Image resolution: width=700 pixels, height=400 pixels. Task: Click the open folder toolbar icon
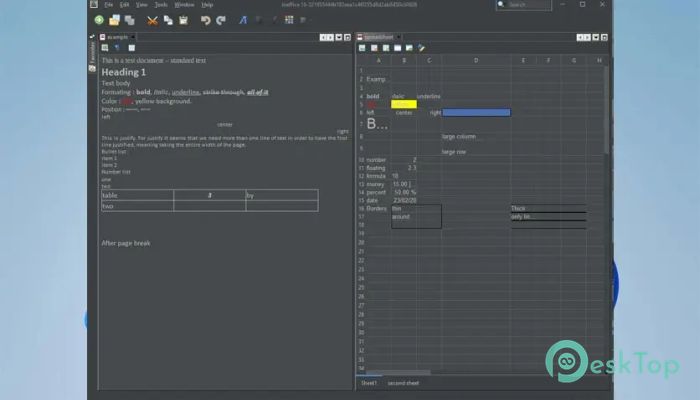pos(114,20)
